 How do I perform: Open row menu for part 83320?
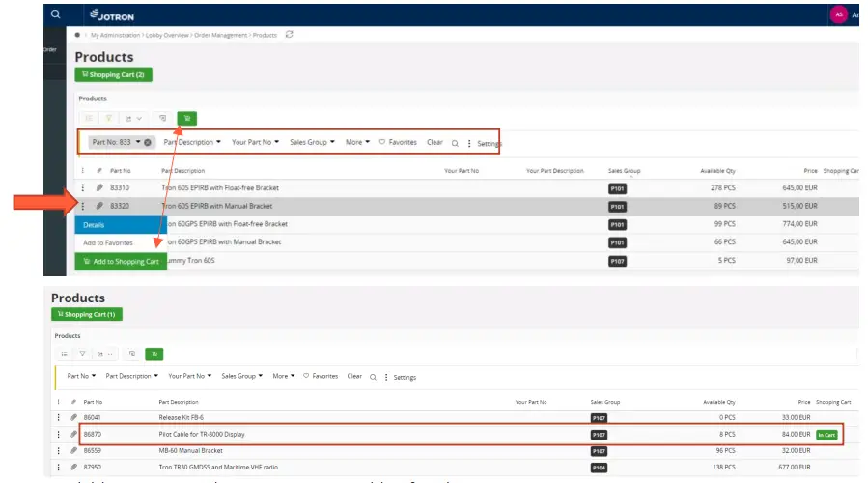point(83,206)
